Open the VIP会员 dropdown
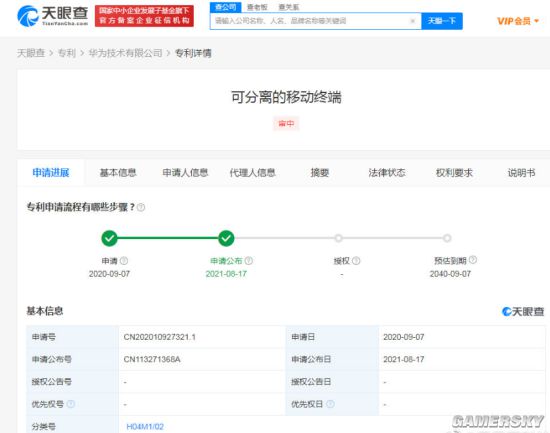 coord(518,21)
